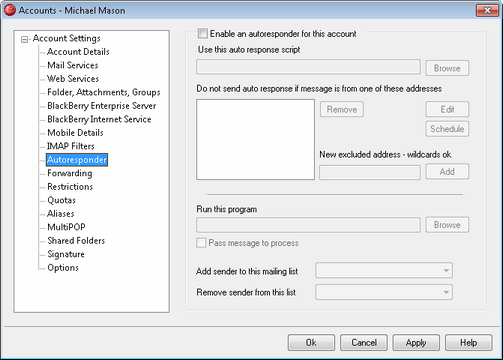This screenshot has height=360, width=503.
Task: Open Remove sender from this list dropdown
Action: click(384, 292)
